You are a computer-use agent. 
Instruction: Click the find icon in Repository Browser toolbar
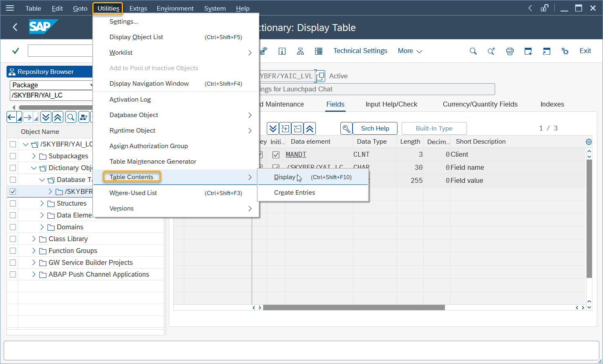(71, 118)
